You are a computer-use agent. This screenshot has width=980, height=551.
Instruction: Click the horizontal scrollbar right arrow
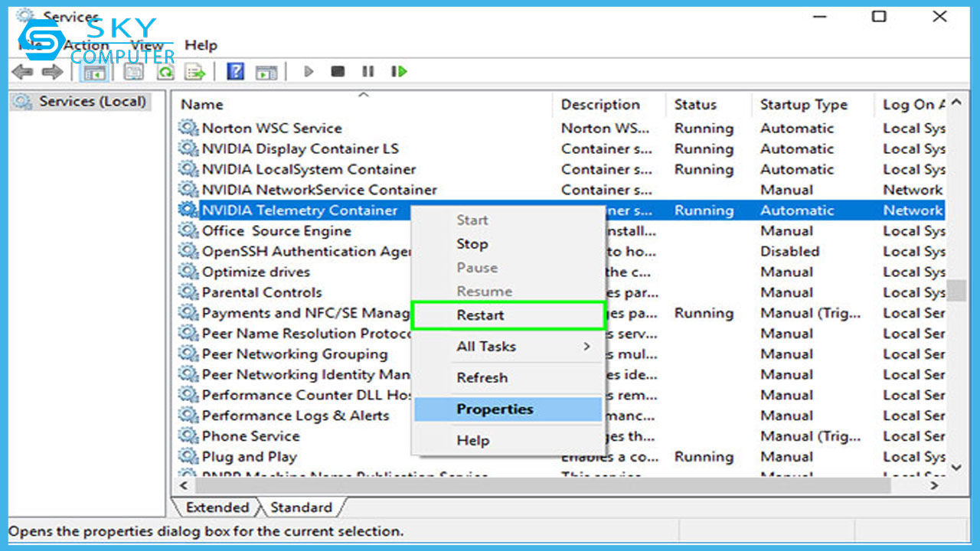click(x=936, y=485)
